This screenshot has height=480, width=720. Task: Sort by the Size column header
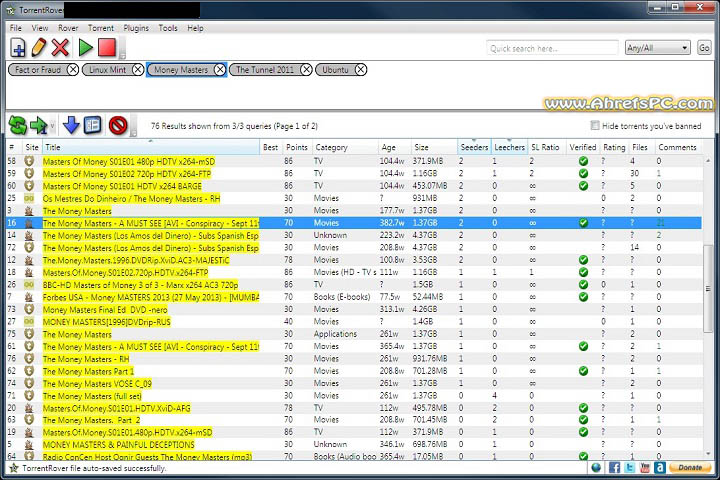point(434,147)
